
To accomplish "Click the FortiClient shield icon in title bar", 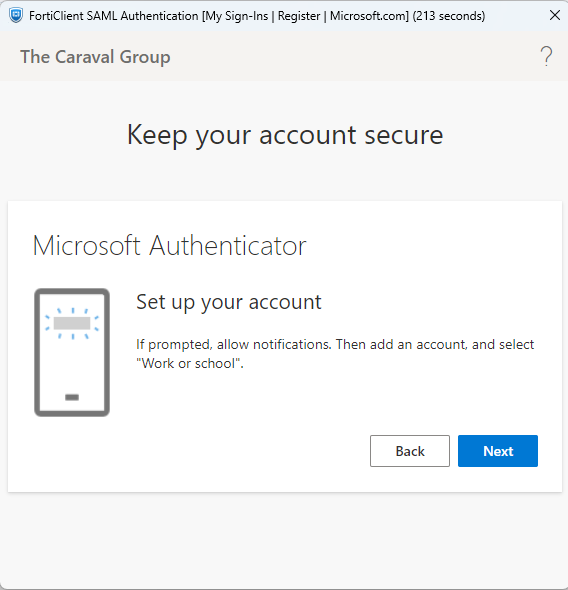I will pyautogui.click(x=16, y=15).
